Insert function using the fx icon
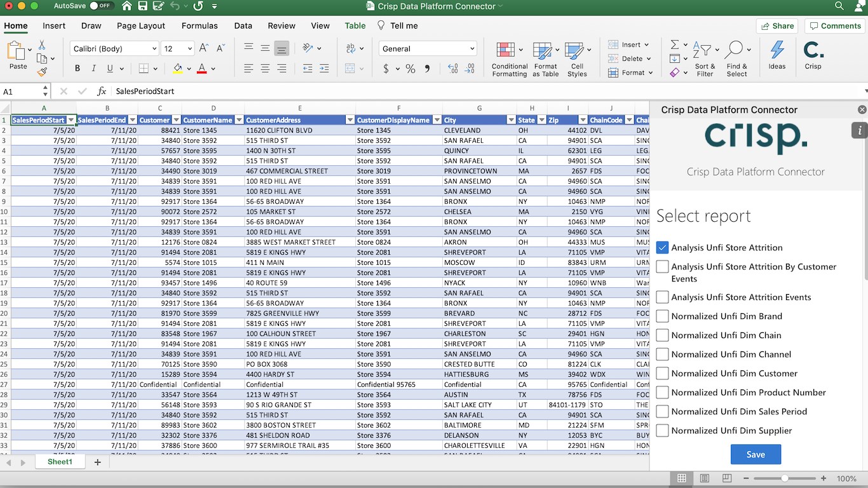This screenshot has width=868, height=488. coord(102,91)
